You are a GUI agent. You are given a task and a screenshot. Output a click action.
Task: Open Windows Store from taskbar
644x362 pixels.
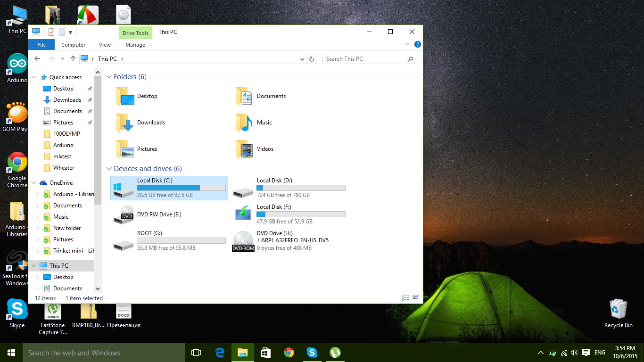tap(265, 353)
